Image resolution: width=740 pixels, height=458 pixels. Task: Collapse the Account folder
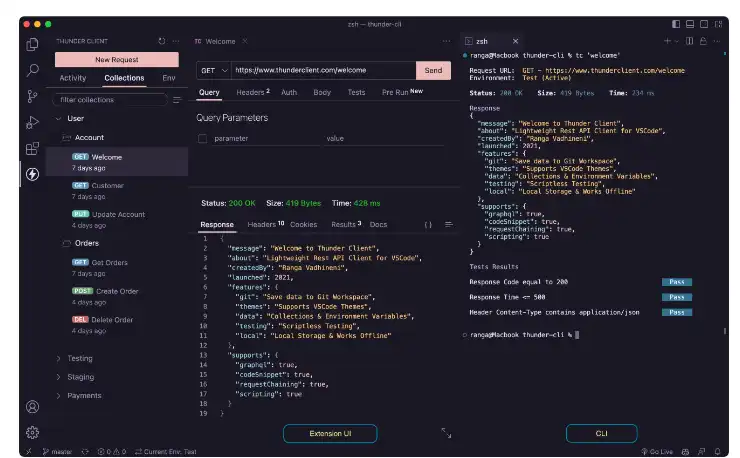[x=67, y=137]
